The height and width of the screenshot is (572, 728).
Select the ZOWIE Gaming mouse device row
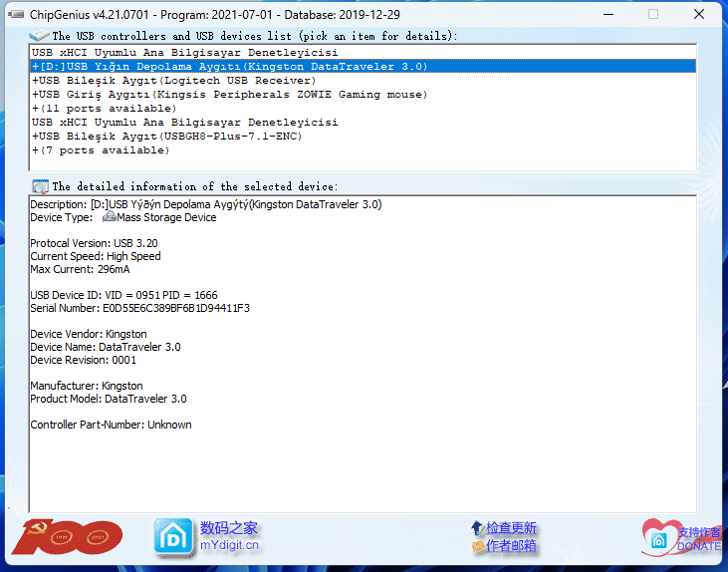pos(364,94)
